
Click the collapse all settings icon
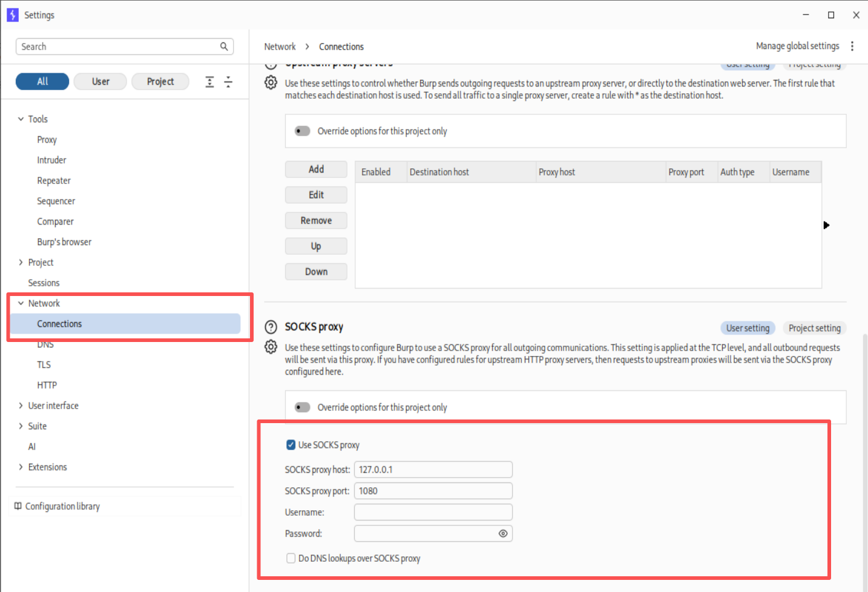click(228, 82)
